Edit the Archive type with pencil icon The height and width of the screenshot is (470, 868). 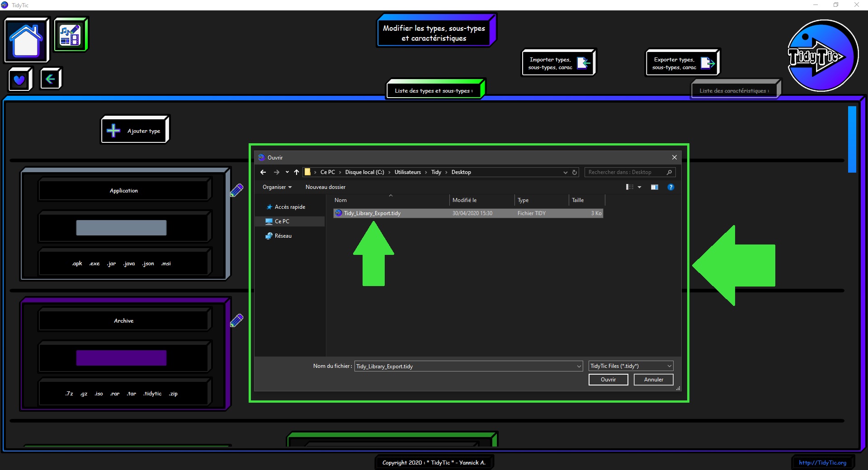(x=237, y=320)
